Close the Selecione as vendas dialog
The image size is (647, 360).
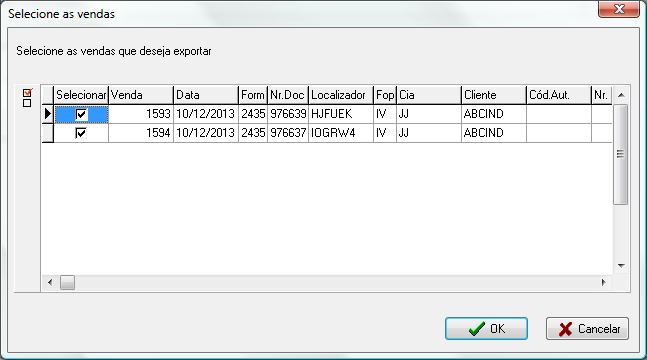619,9
